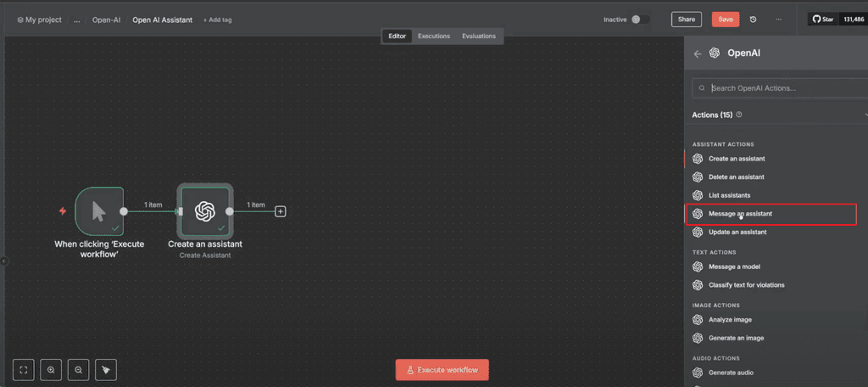Add a node with the plus connector
868x387 pixels.
tap(281, 211)
